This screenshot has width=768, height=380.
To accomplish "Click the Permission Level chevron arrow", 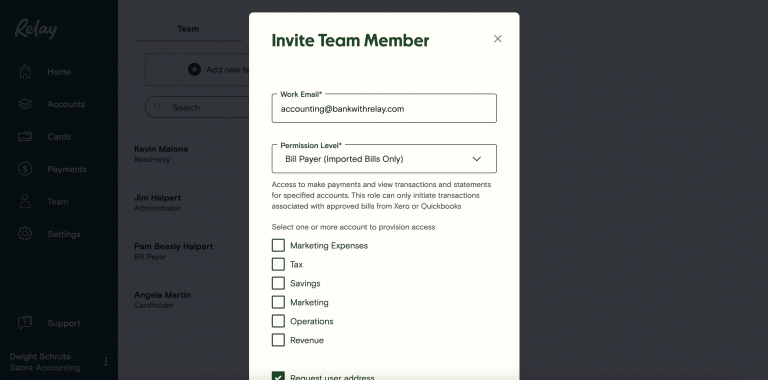I will pos(477,159).
